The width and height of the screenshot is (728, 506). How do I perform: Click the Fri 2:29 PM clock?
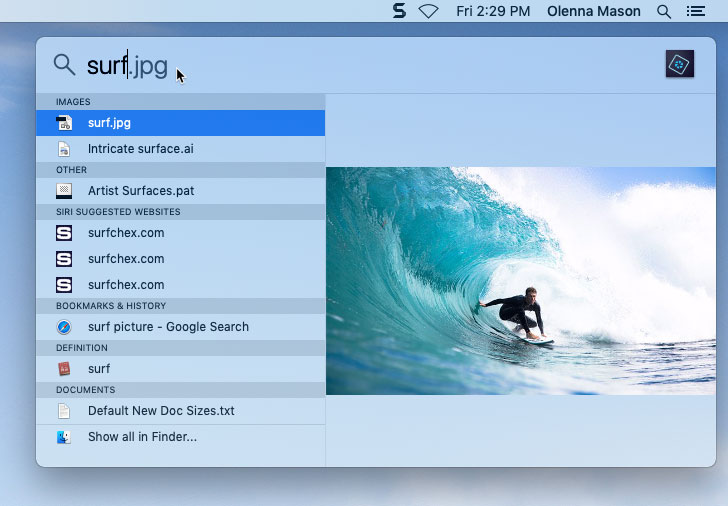pos(493,11)
